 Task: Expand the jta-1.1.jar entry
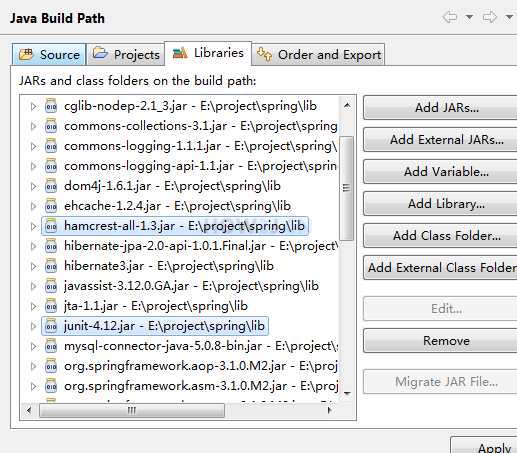point(33,306)
